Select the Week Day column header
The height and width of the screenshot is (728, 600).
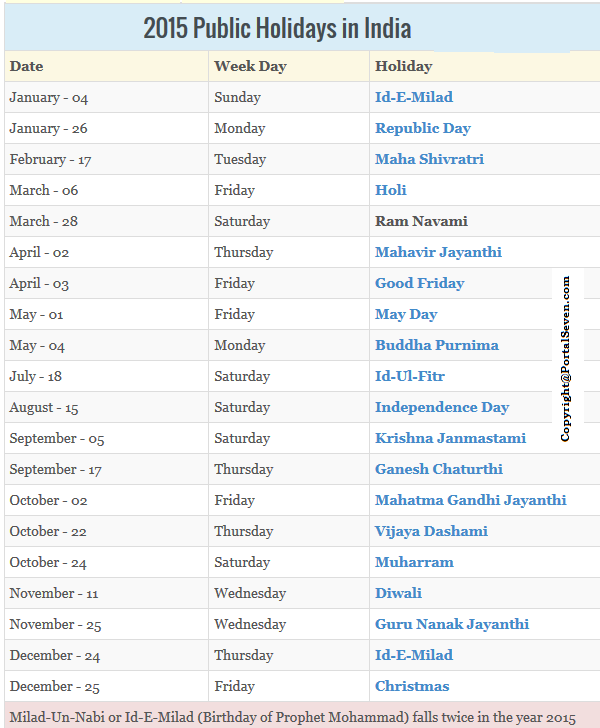(250, 66)
